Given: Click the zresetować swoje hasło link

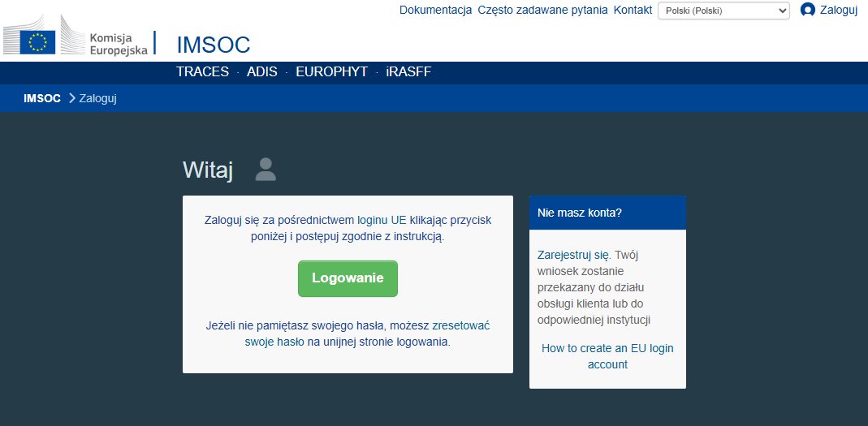Looking at the screenshot, I should pyautogui.click(x=368, y=333).
